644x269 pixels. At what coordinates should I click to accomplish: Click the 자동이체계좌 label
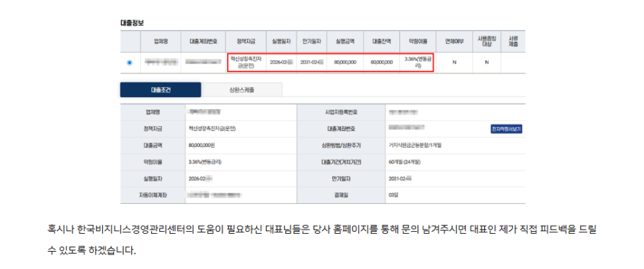pos(152,195)
